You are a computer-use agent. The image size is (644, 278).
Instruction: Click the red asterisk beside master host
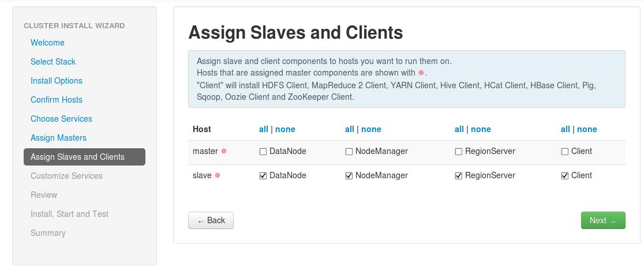[224, 151]
